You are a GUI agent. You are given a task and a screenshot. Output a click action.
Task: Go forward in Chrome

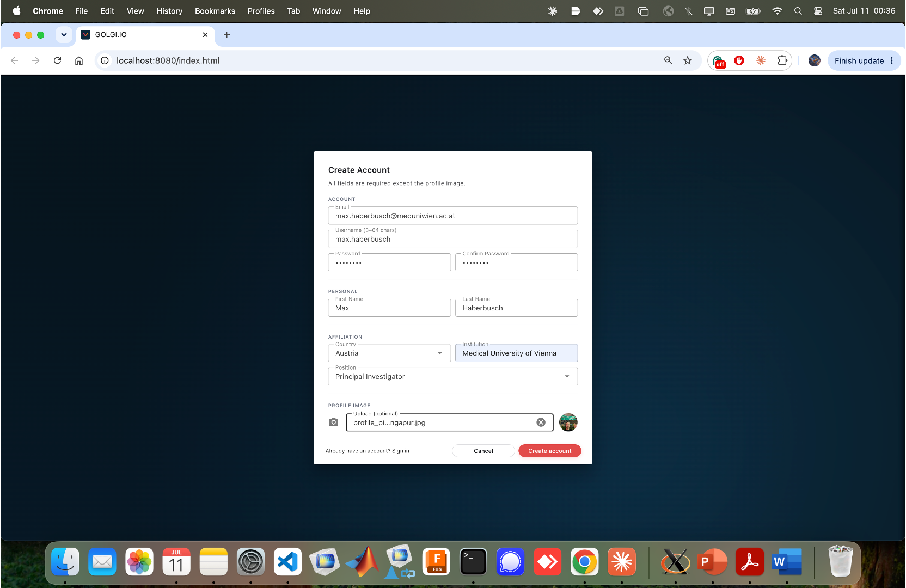coord(36,60)
